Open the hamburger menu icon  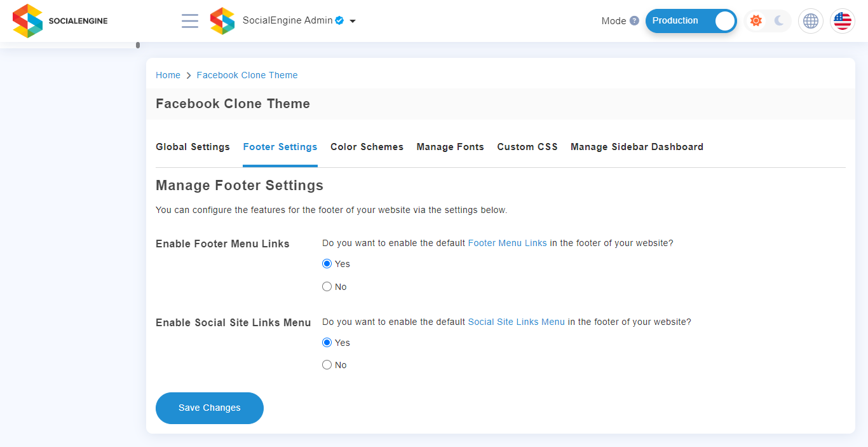pyautogui.click(x=190, y=21)
